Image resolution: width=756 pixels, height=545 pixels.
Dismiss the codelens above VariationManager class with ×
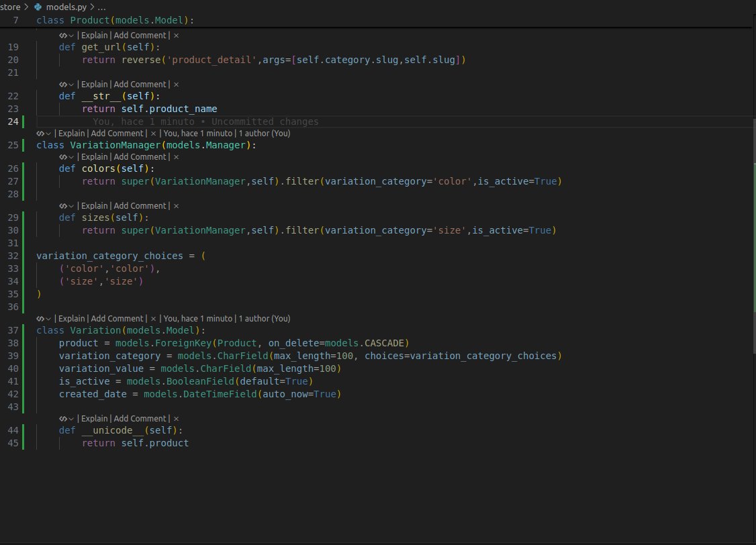pyautogui.click(x=153, y=134)
